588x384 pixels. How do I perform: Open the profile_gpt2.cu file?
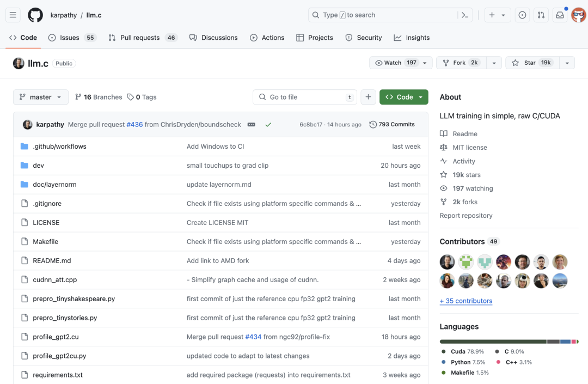[x=56, y=337]
